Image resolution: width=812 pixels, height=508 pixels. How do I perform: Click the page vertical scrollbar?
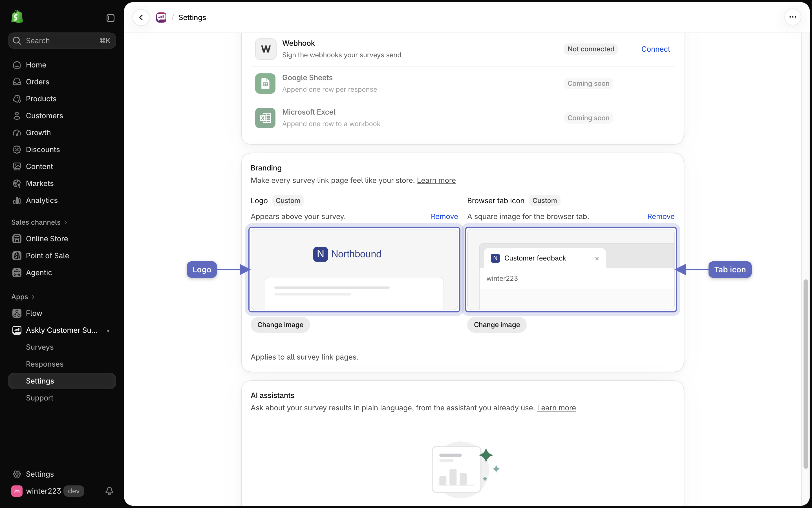tap(805, 374)
